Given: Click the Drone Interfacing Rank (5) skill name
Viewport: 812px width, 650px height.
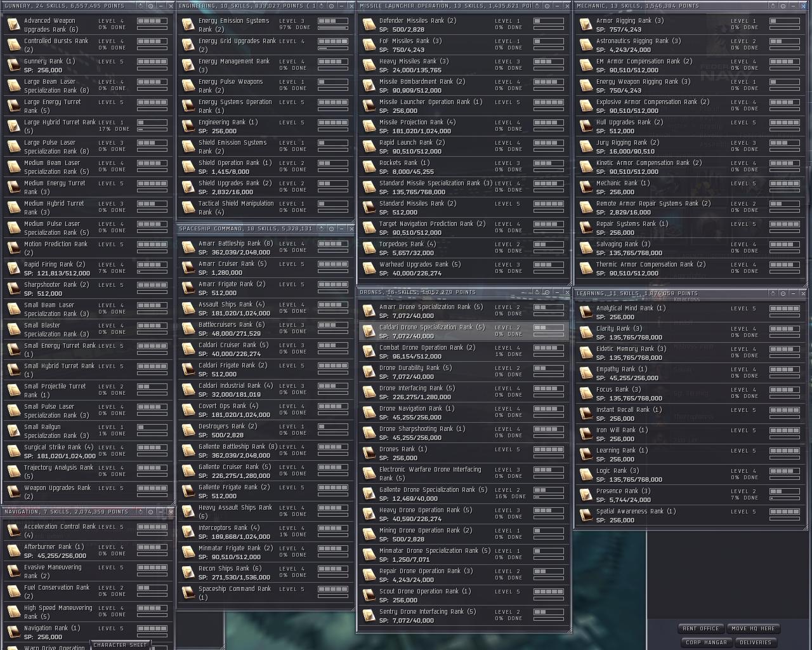Looking at the screenshot, I should point(417,388).
